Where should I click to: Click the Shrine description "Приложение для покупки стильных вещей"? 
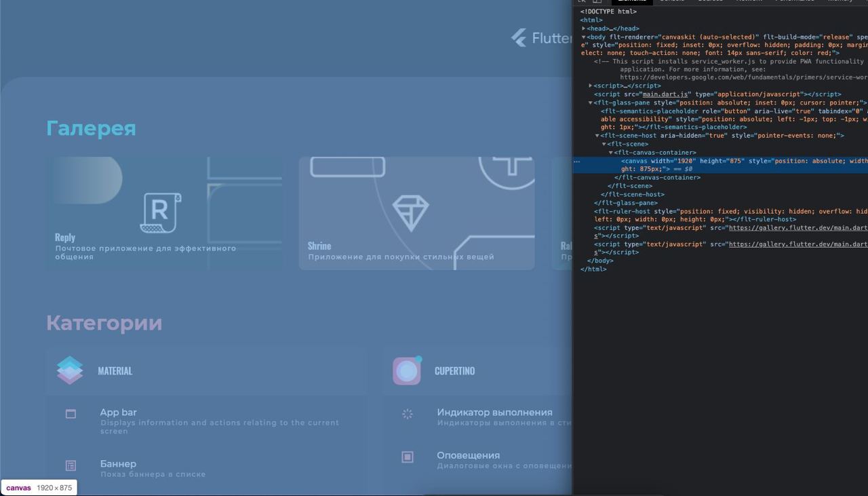tap(401, 256)
